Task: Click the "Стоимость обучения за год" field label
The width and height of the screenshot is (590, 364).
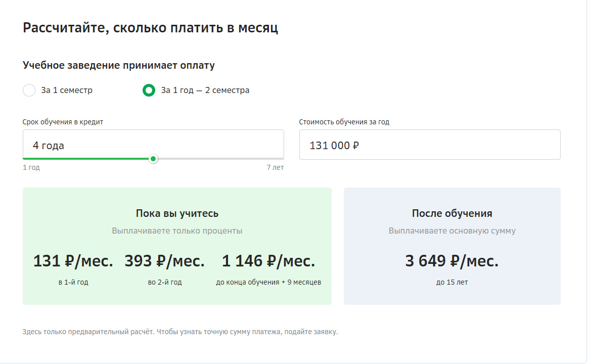Action: [x=344, y=122]
